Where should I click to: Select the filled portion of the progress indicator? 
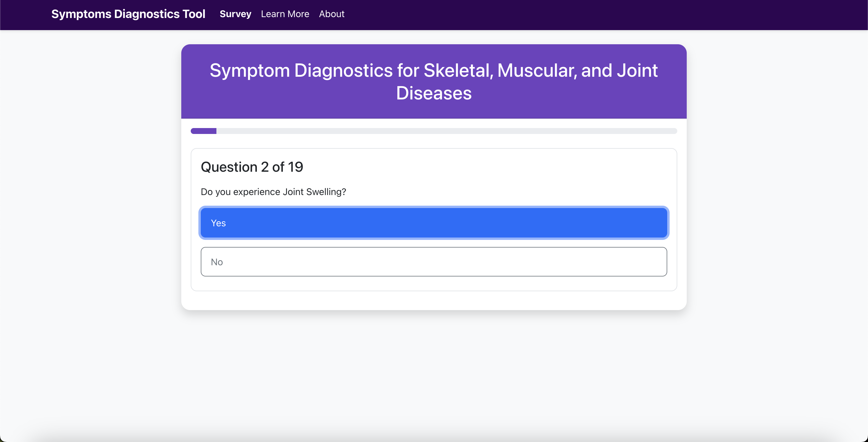pyautogui.click(x=203, y=131)
